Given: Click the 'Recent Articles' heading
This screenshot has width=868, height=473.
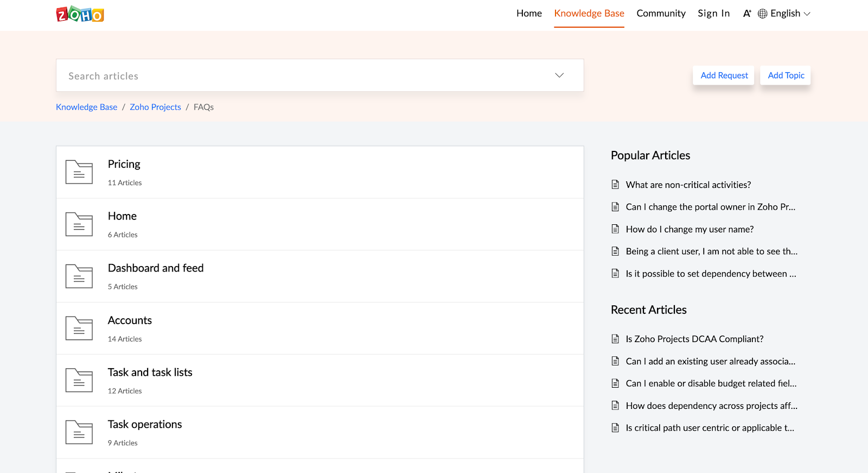Looking at the screenshot, I should [x=649, y=310].
